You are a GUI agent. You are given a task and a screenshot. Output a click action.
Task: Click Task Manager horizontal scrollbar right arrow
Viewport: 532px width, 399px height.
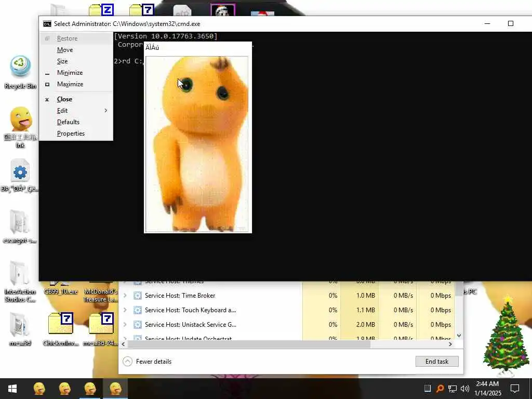[x=450, y=344]
